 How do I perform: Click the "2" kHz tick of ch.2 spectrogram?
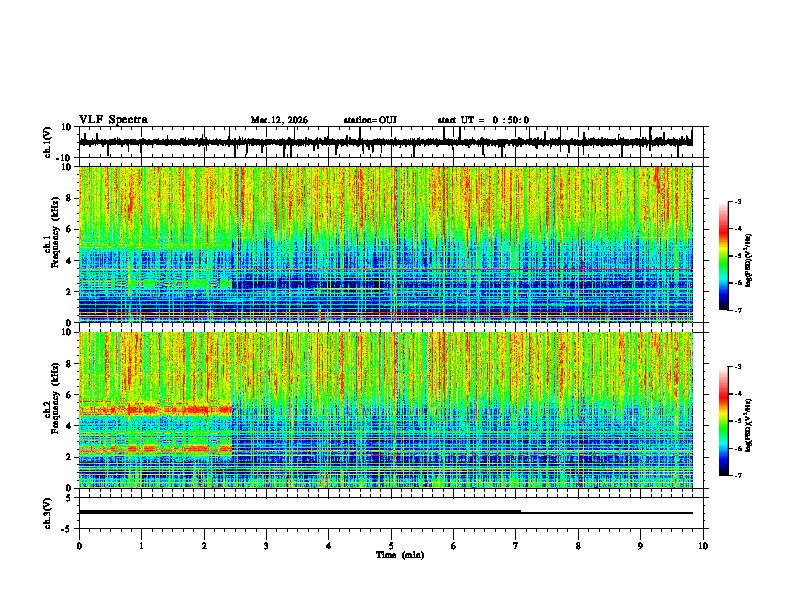[x=69, y=457]
